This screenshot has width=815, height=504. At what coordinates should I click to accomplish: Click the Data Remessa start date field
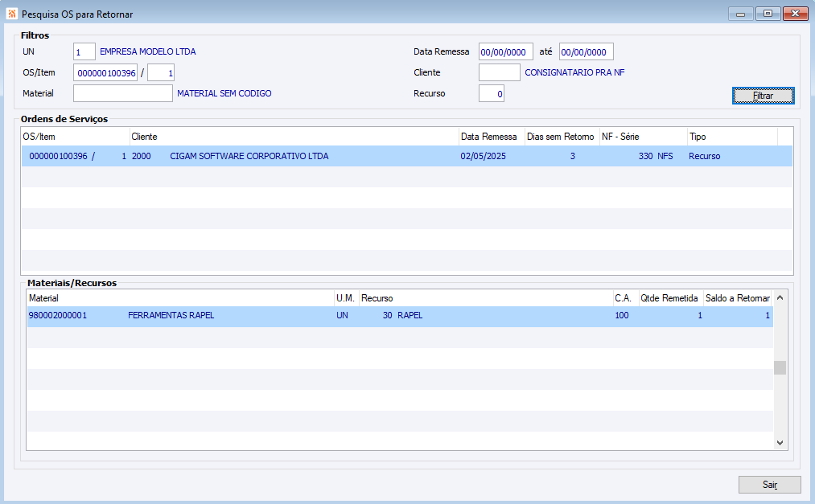506,52
